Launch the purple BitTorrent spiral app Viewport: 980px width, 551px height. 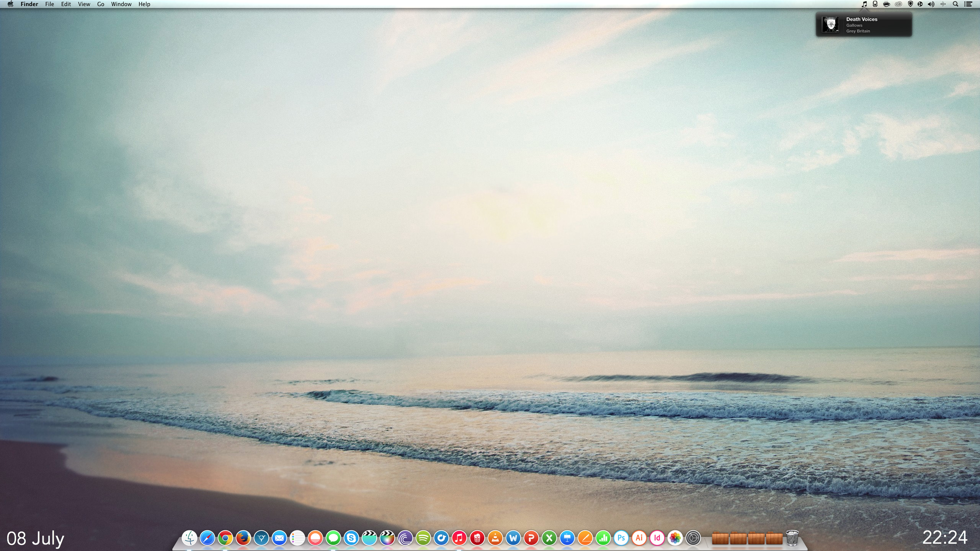click(405, 538)
